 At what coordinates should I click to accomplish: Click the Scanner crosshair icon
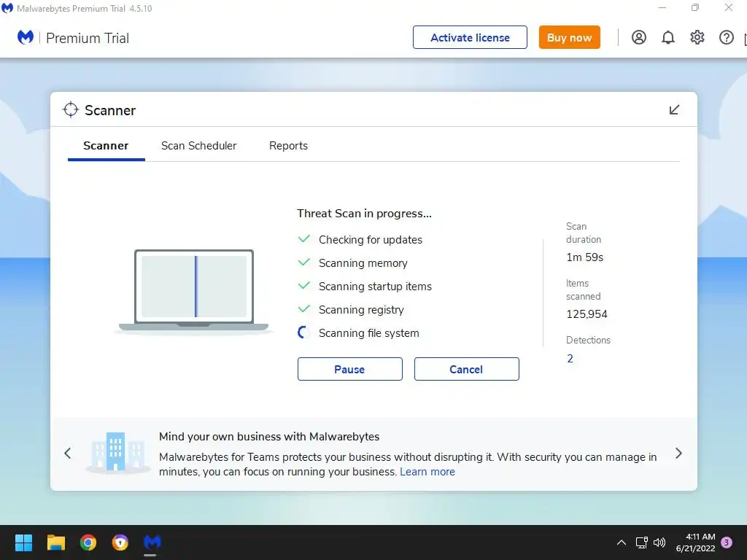click(x=71, y=109)
